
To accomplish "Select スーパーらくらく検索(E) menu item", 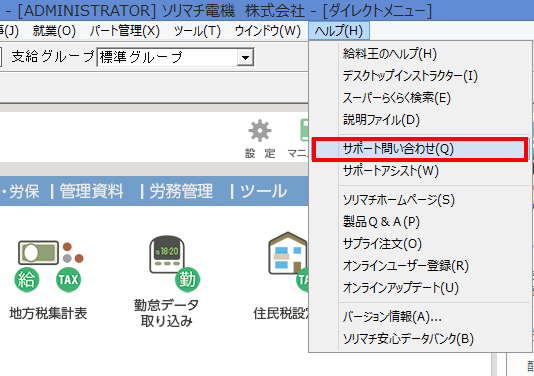I will point(397,98).
